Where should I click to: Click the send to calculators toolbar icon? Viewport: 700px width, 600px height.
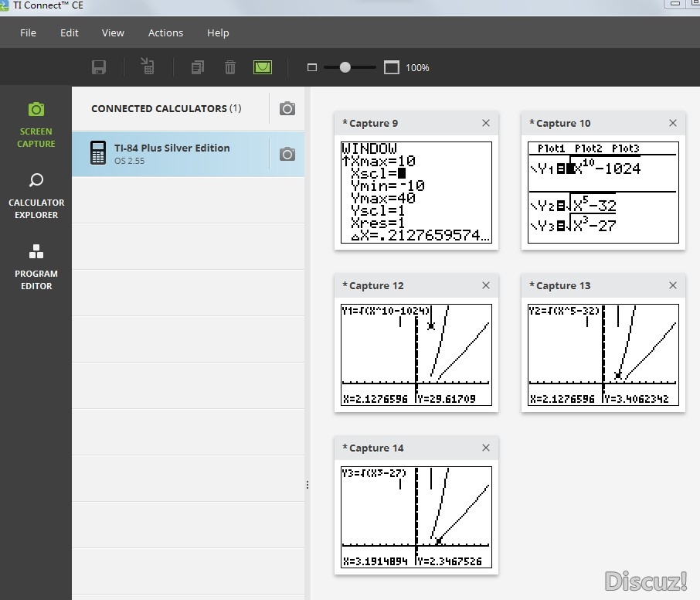click(148, 66)
